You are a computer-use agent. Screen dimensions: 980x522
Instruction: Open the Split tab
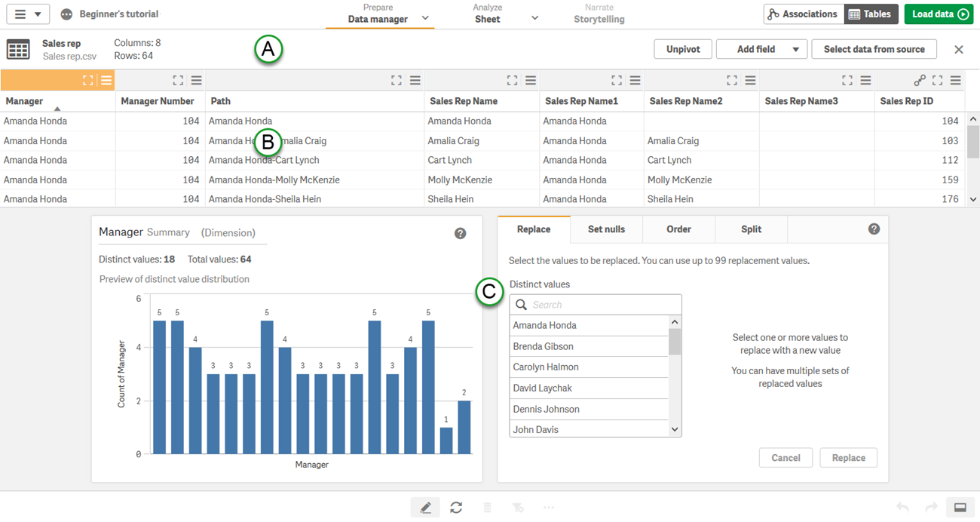751,229
